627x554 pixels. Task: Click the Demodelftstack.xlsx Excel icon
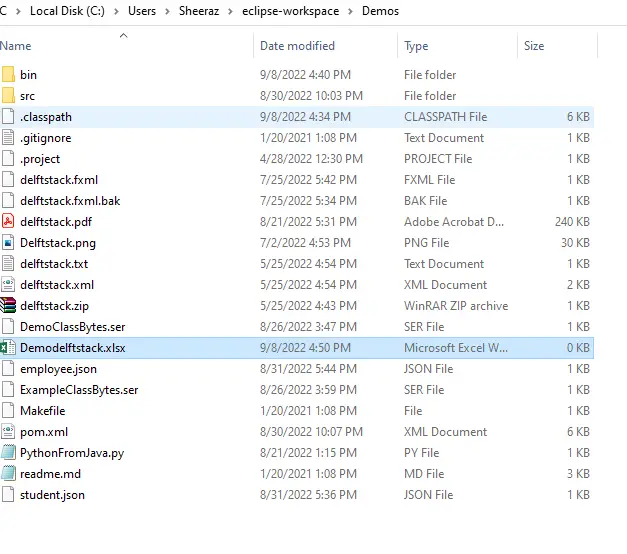(x=8, y=348)
